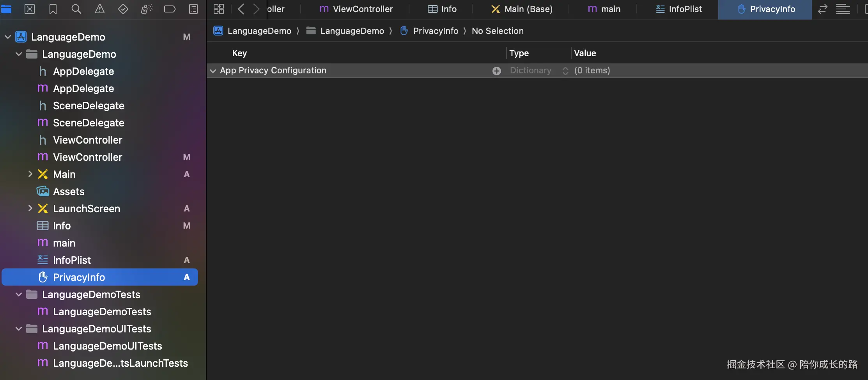This screenshot has width=868, height=380.
Task: Collapse the LanguageDemo group folder
Action: point(18,54)
